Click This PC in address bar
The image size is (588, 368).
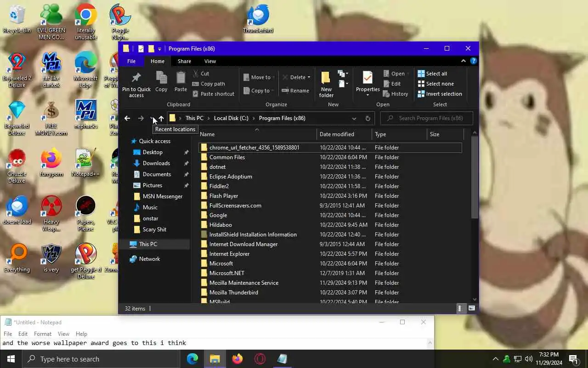pyautogui.click(x=194, y=118)
